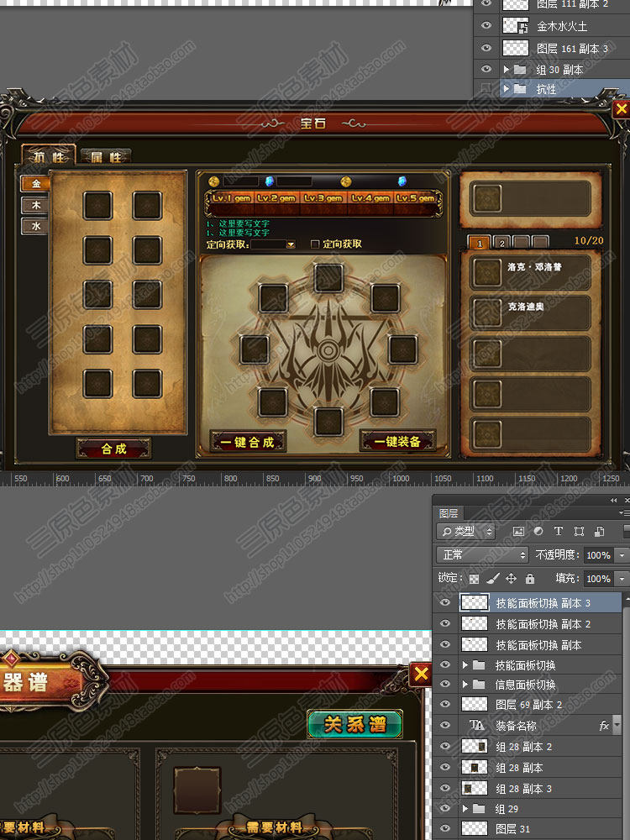Hide the 技能面板切换 副本 3 layer
Viewport: 630px width, 840px height.
click(x=444, y=602)
